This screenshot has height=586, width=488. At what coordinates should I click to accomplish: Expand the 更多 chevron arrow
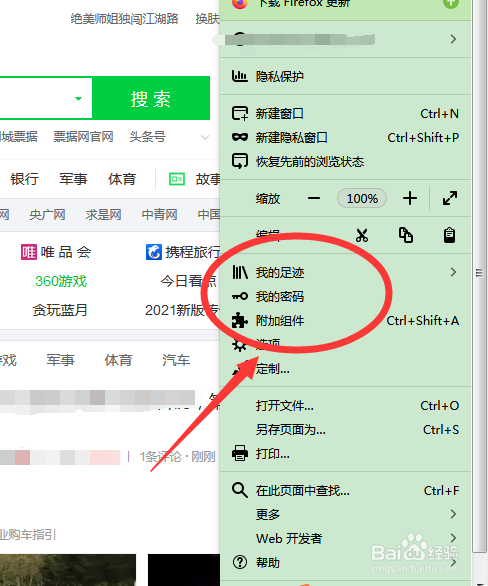pyautogui.click(x=454, y=514)
